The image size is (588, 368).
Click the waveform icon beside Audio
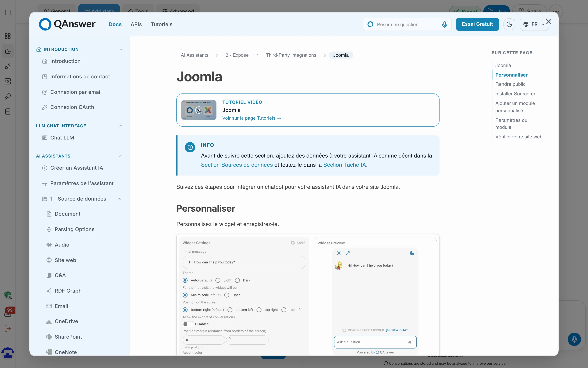(x=49, y=245)
